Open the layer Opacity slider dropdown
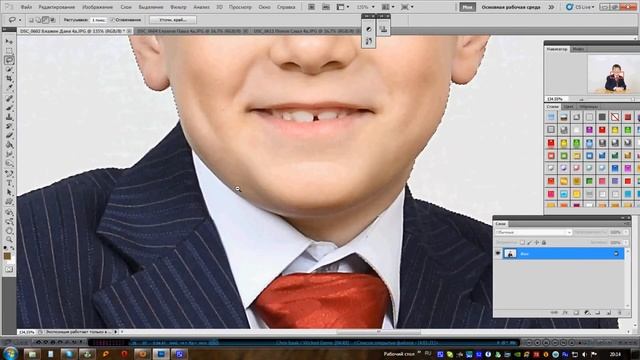Viewport: 640px width, 360px height. (x=626, y=232)
